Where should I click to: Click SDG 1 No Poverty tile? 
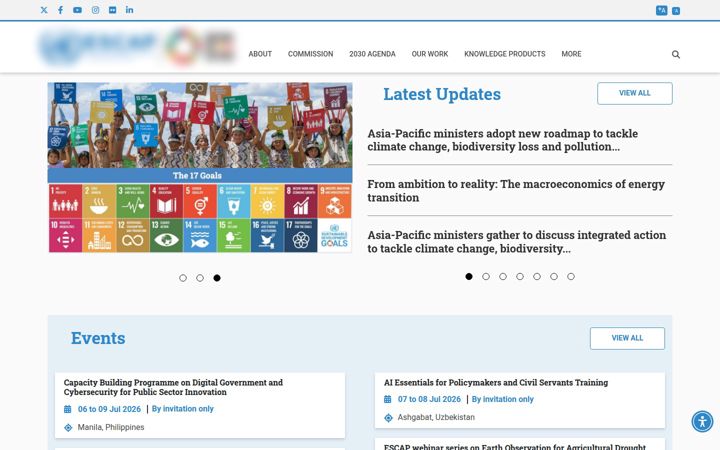65,201
